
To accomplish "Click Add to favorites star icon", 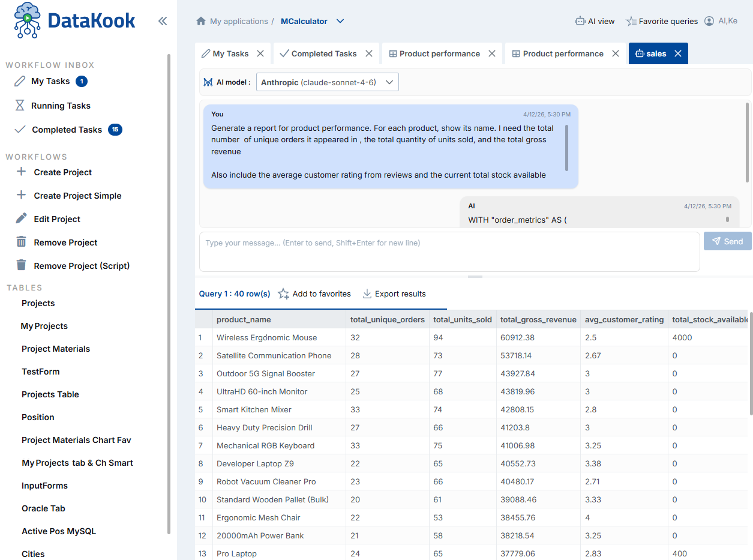I will 283,294.
